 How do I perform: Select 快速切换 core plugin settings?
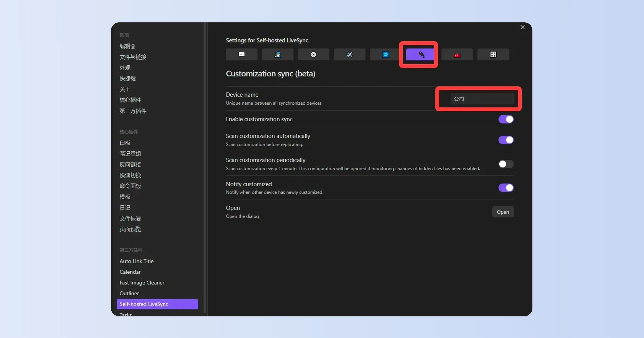(130, 175)
